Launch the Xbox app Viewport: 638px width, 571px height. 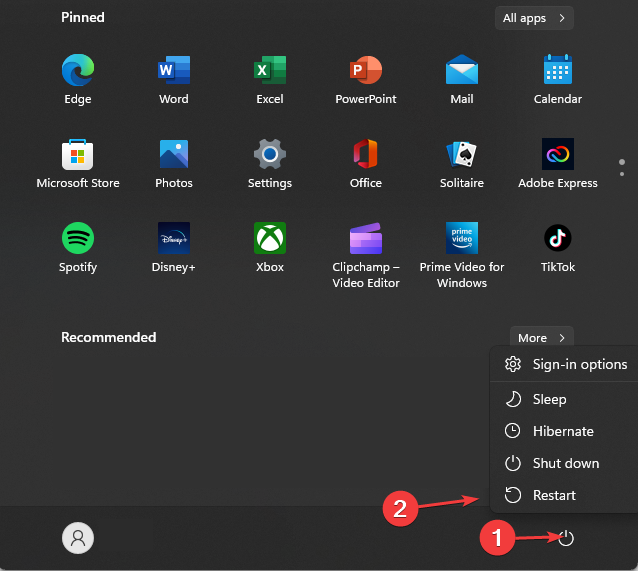[x=270, y=247]
